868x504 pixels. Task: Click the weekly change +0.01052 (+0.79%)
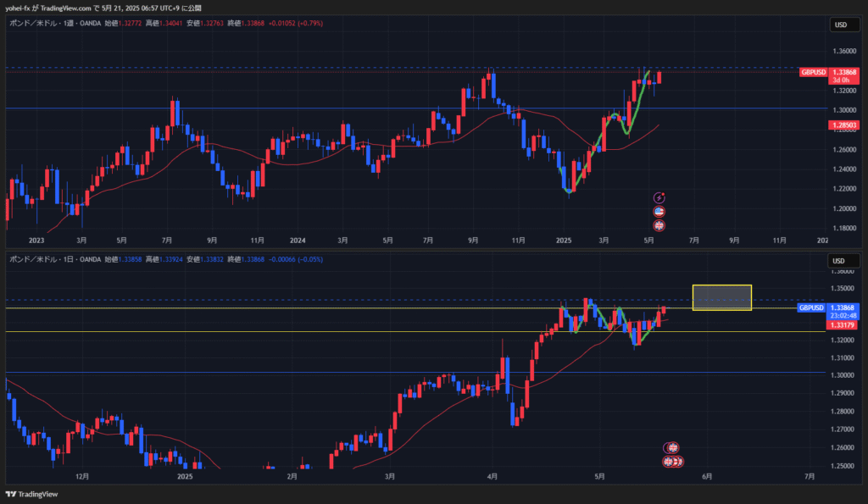[296, 23]
